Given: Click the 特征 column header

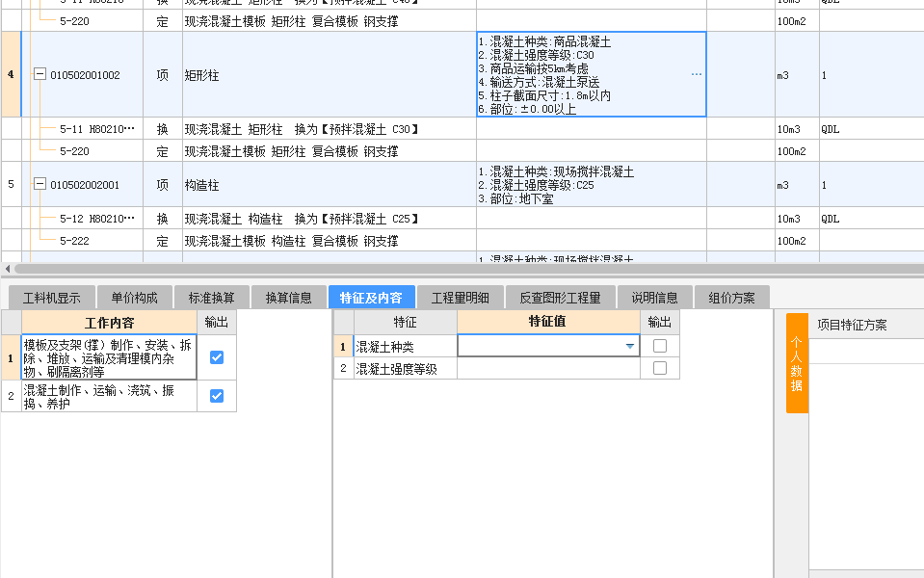Looking at the screenshot, I should pos(406,322).
